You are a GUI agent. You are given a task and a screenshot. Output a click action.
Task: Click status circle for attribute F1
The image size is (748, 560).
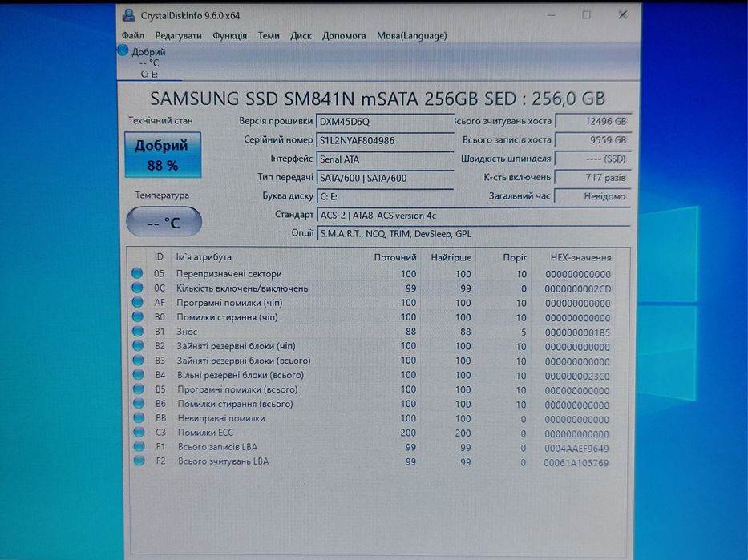139,446
